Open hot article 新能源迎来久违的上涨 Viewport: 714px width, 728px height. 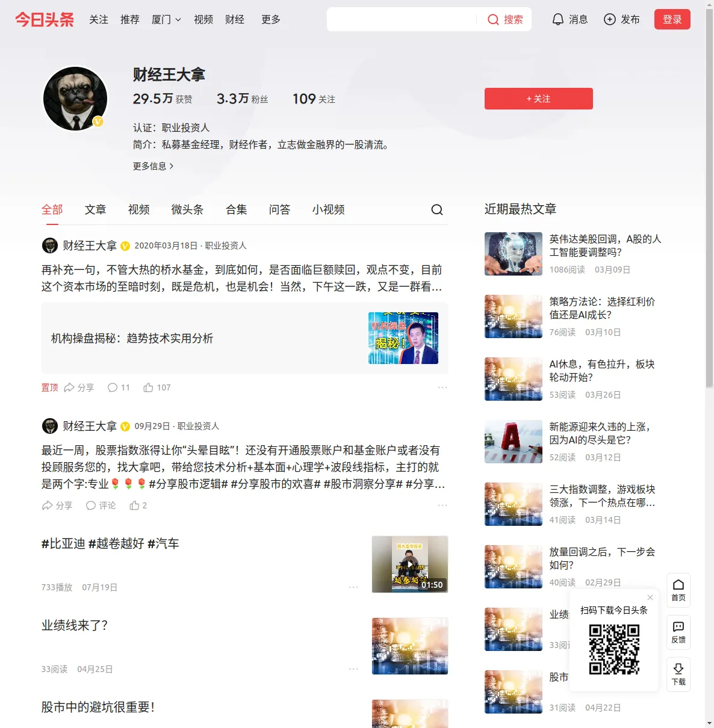point(601,433)
